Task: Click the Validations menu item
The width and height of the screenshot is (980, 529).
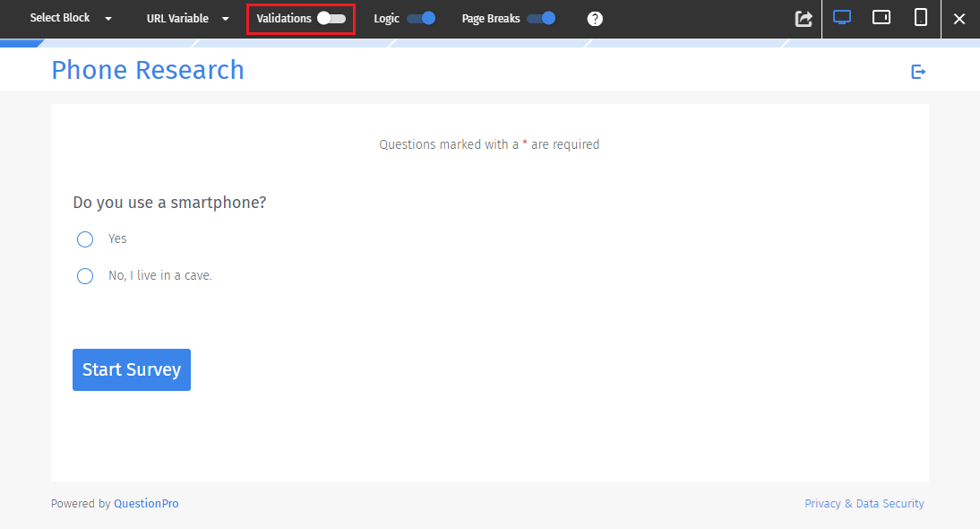Action: (284, 17)
